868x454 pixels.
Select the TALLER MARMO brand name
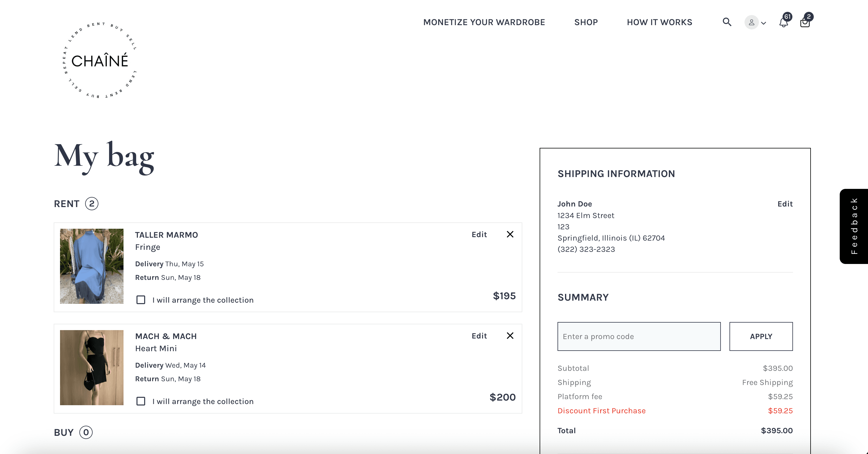coord(167,235)
